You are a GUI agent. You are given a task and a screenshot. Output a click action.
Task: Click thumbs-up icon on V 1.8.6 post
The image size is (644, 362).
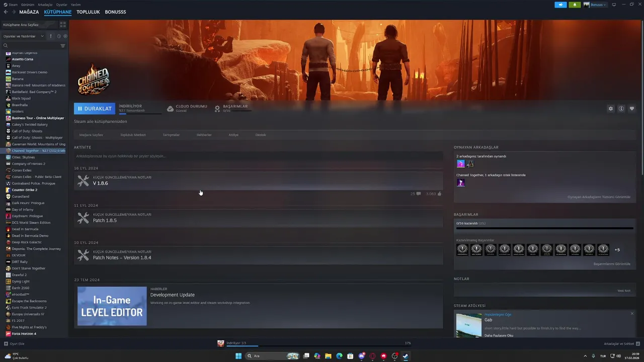tap(439, 194)
